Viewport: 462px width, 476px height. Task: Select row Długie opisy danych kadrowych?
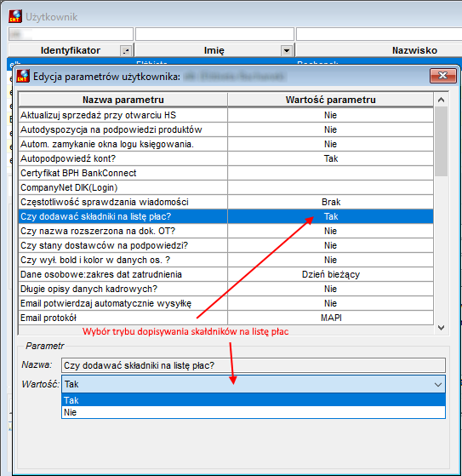click(225, 289)
